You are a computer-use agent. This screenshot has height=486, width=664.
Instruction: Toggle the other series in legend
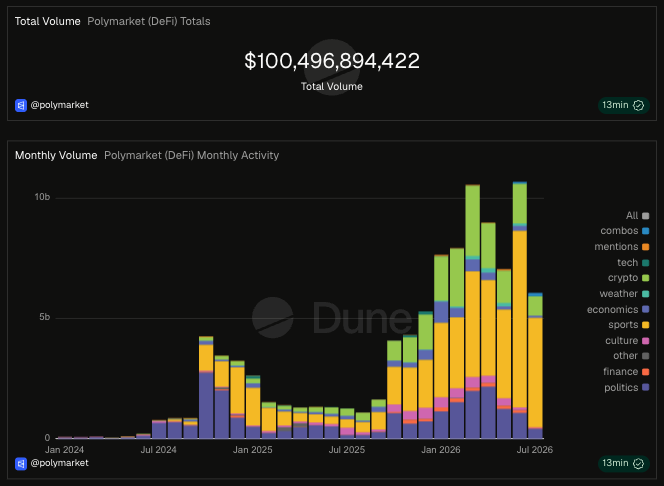[x=631, y=356]
